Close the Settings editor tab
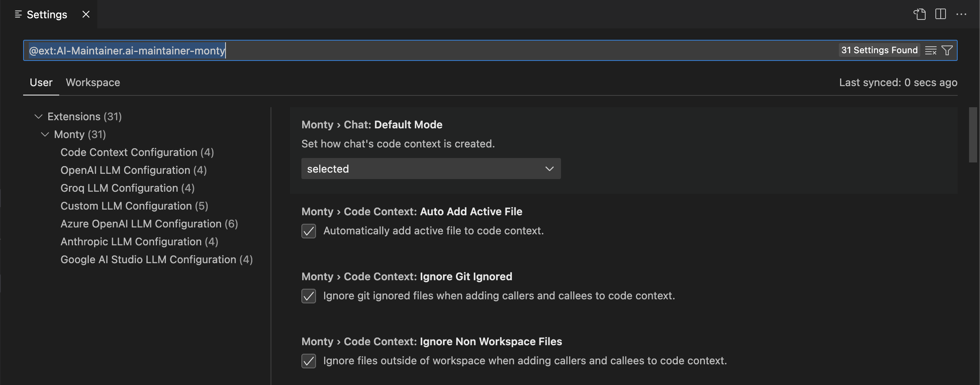Screen dimensions: 980x385 (x=86, y=14)
